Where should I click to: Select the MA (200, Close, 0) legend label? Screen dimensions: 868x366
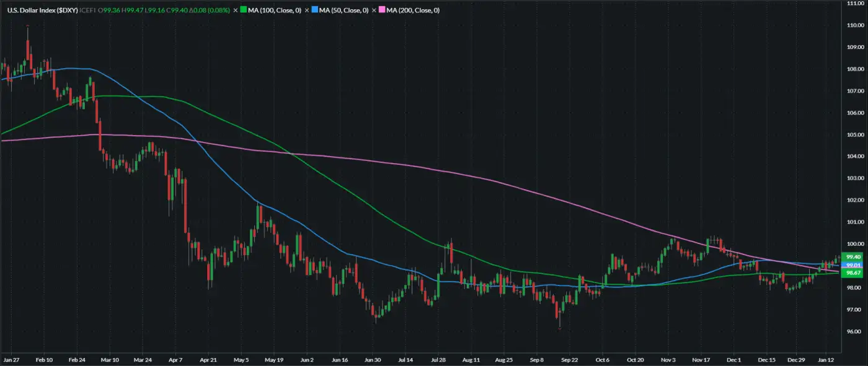(x=413, y=11)
